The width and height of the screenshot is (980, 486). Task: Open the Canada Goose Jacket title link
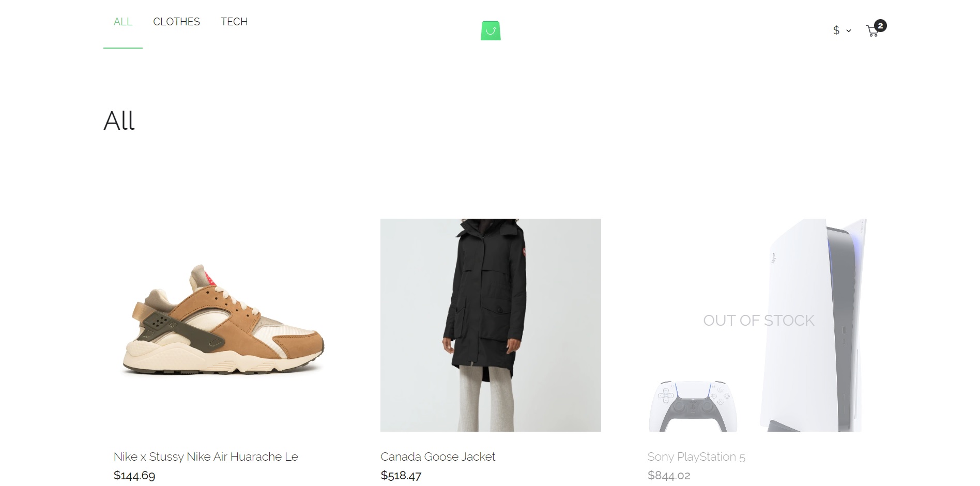click(x=438, y=457)
